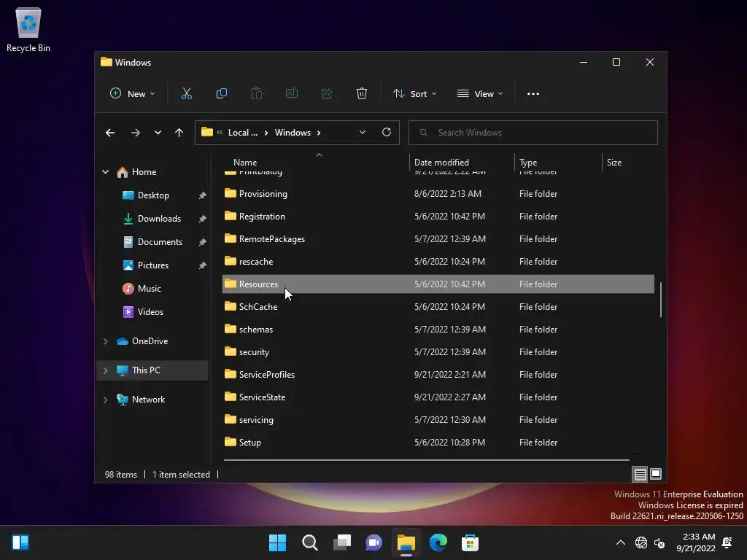
Task: Click the Copy icon in toolbar
Action: coord(222,94)
